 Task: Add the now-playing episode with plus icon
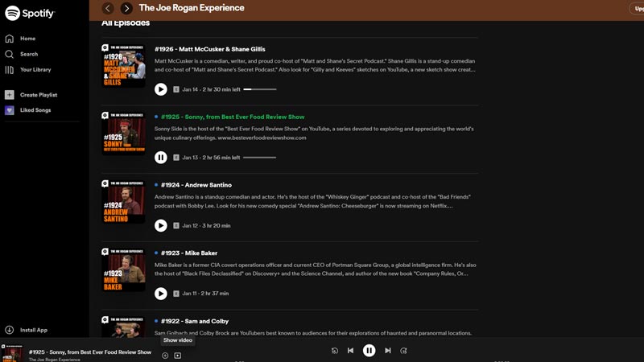[x=165, y=356]
